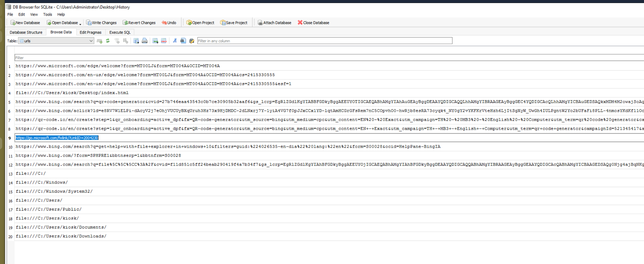The image size is (644, 264).
Task: Click Save Project in the toolbar
Action: (234, 23)
